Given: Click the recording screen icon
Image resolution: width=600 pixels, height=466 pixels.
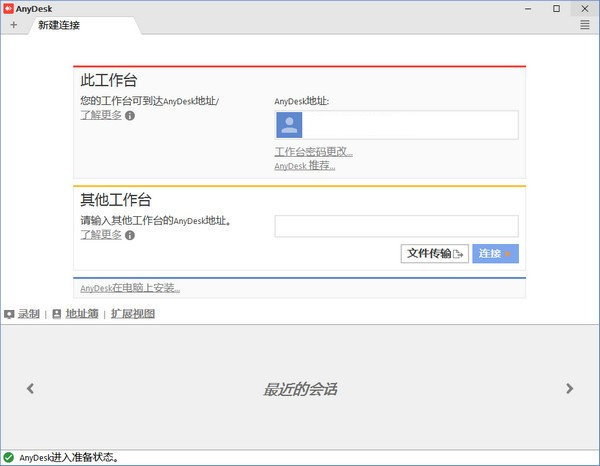Looking at the screenshot, I should 9,314.
